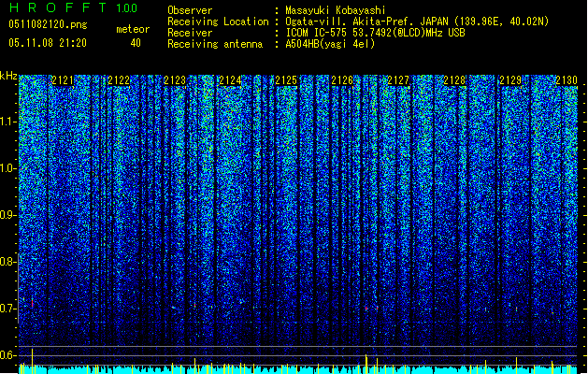
Task: Click the 'Receiver' field label
Action: coord(190,33)
